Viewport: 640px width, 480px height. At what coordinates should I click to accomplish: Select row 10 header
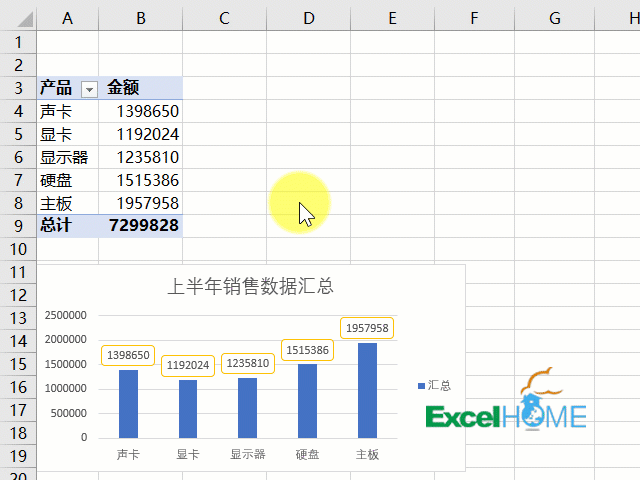click(x=18, y=249)
